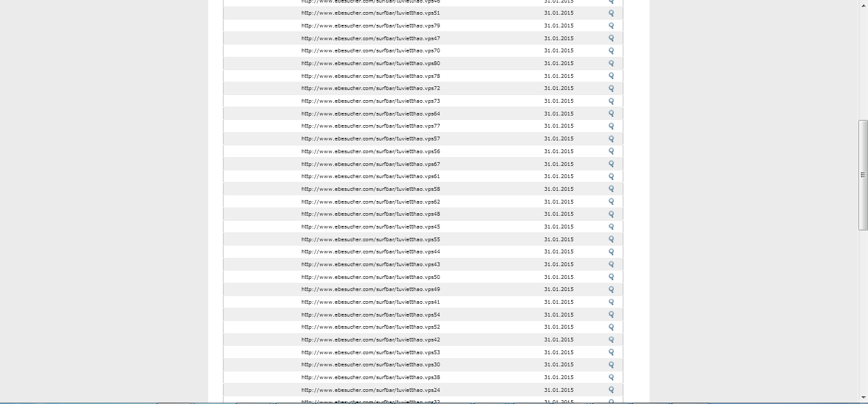View the vps50 entry's magnifier icon
This screenshot has width=868, height=404.
(611, 277)
